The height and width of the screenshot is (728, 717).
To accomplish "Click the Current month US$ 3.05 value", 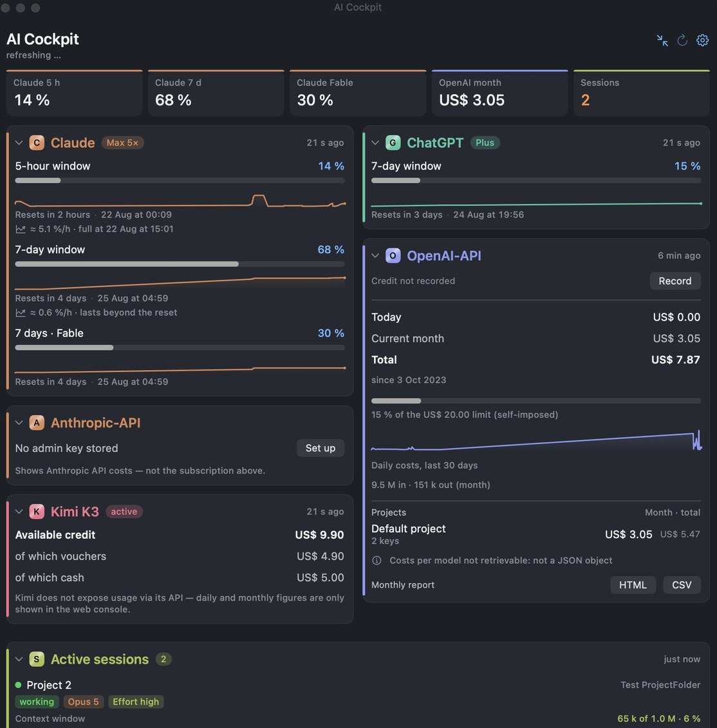I will click(x=676, y=339).
